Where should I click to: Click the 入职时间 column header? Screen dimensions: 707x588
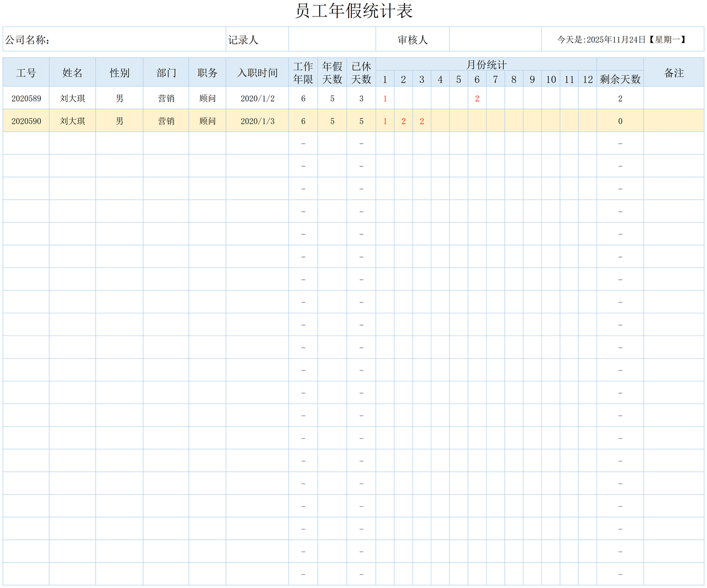[x=257, y=73]
